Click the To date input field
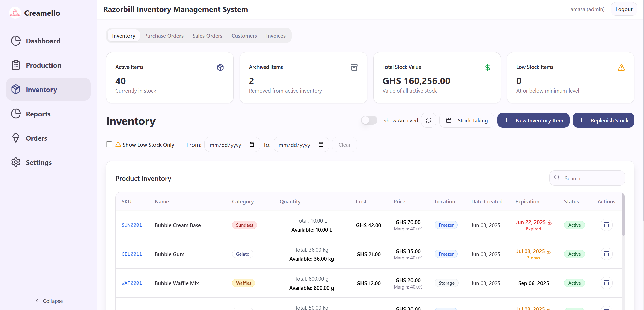 pyautogui.click(x=301, y=144)
